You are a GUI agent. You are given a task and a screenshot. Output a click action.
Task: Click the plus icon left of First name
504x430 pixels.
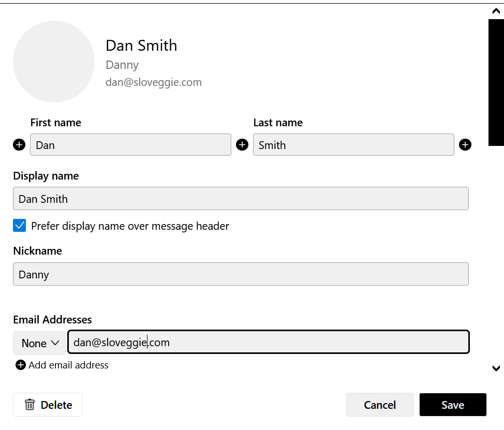coord(19,144)
